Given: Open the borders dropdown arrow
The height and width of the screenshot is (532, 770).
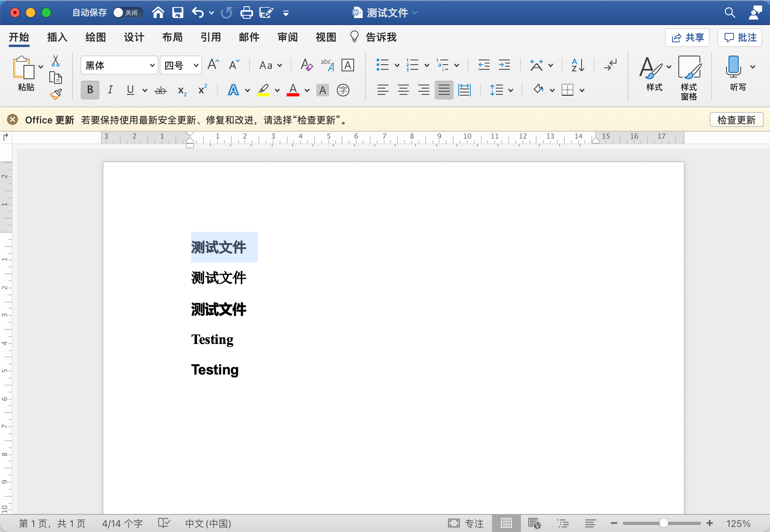Looking at the screenshot, I should click(x=582, y=90).
